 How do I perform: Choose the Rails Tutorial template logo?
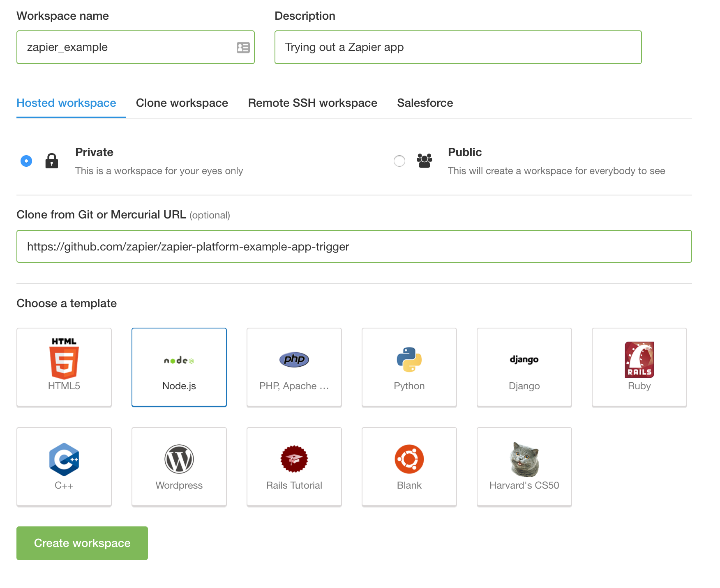(x=294, y=459)
